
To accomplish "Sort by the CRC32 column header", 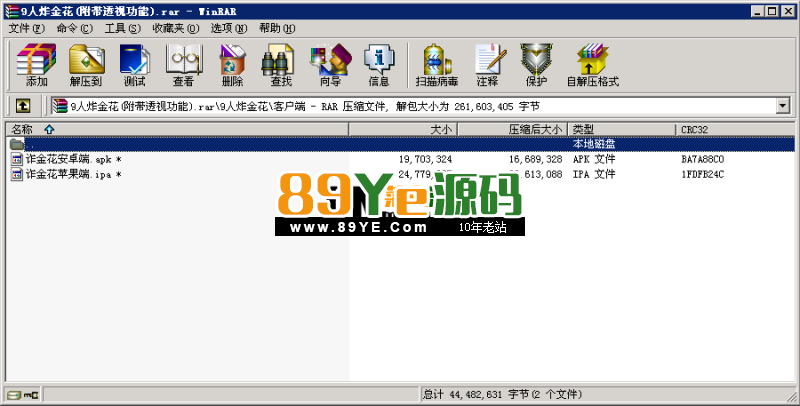I will 735,130.
